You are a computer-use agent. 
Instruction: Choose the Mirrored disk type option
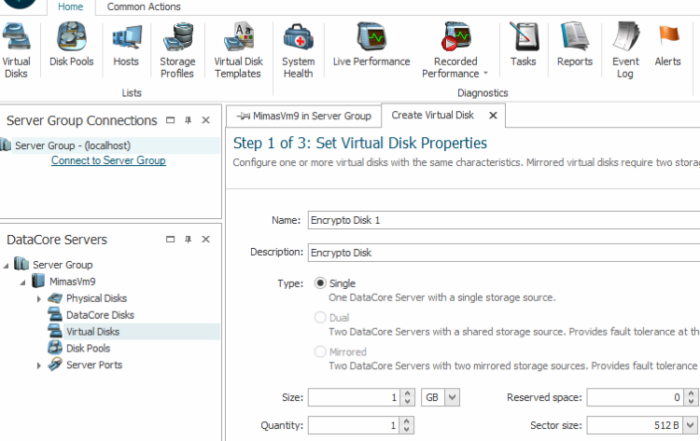[320, 352]
